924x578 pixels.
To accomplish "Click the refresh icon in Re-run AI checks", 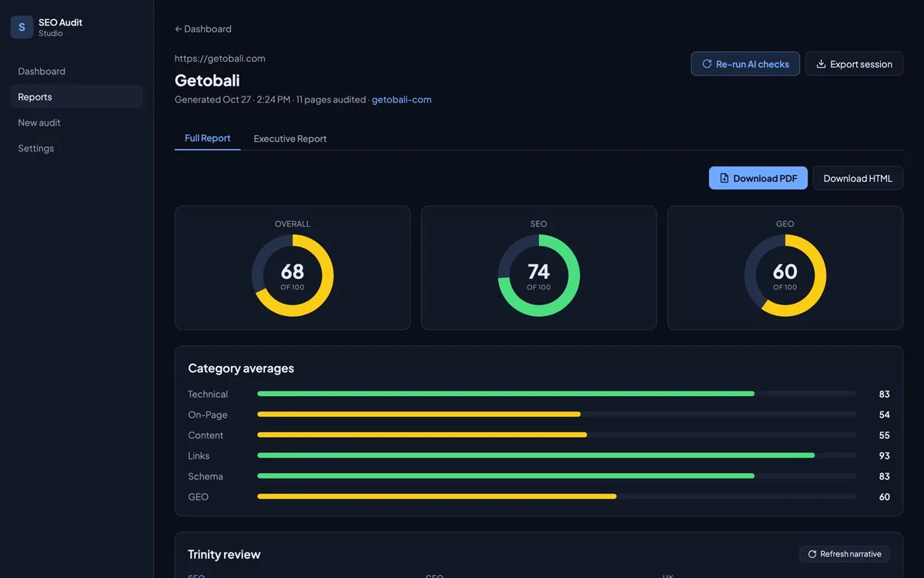I will (x=707, y=64).
